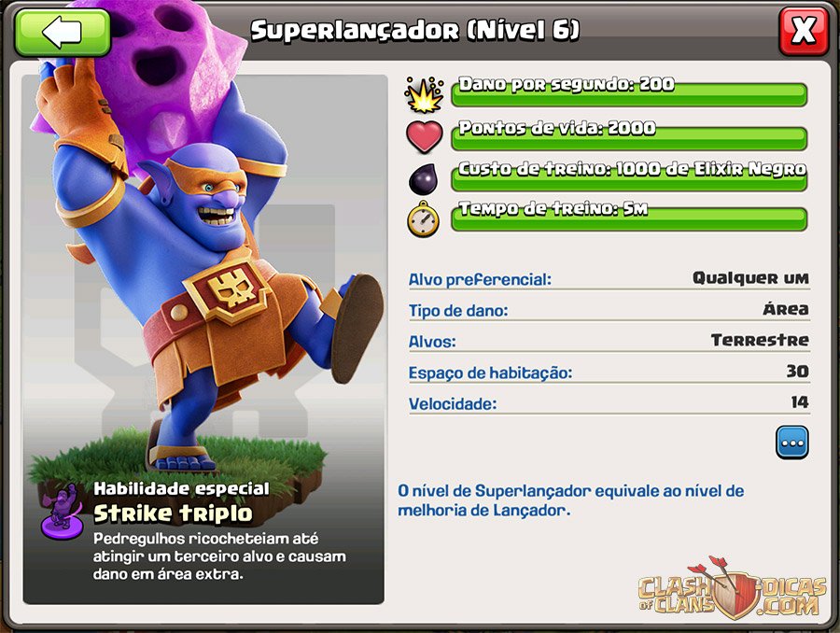
Task: Click the Superlançador (Nível 6) title
Action: (415, 31)
